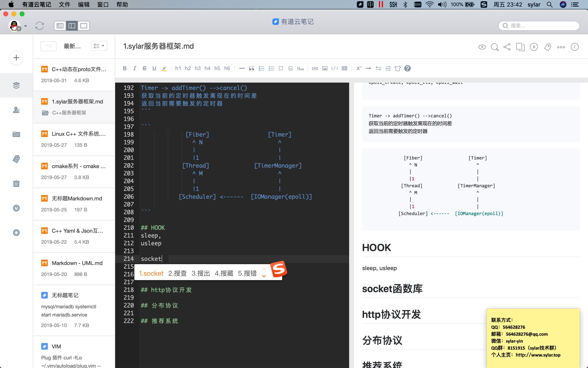Insert a table

(344, 68)
